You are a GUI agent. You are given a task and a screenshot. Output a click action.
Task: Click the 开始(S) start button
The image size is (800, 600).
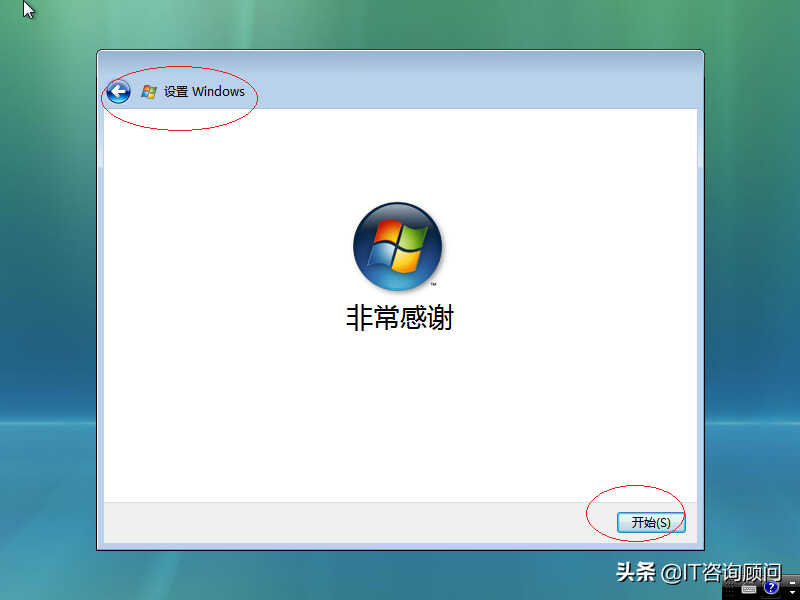[x=651, y=522]
